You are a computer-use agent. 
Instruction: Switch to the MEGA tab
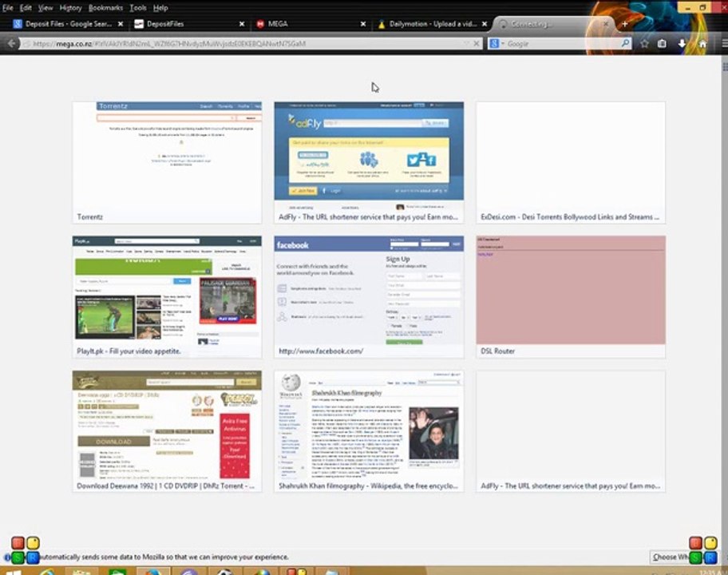coord(311,24)
